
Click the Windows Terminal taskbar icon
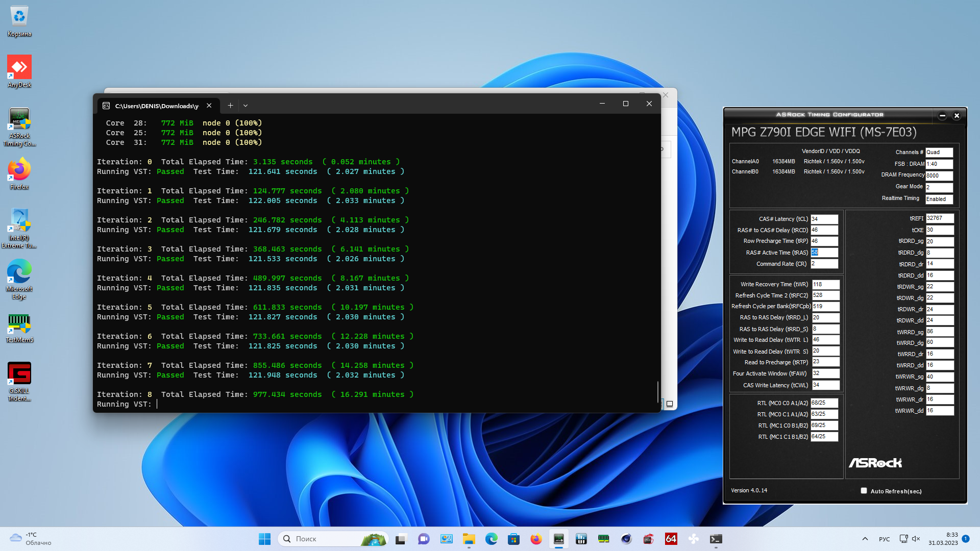point(716,539)
